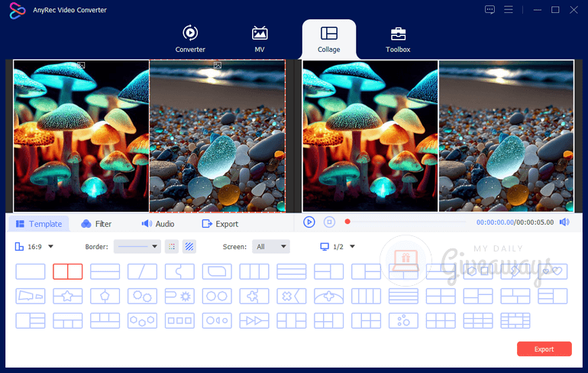The width and height of the screenshot is (588, 373).
Task: Switch to the Toolbox tab
Action: (398, 39)
